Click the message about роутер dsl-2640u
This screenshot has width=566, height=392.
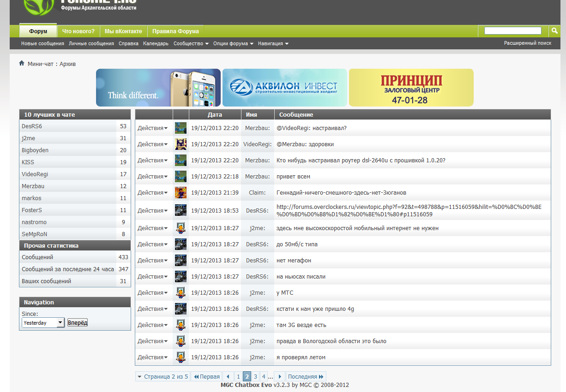tap(361, 160)
